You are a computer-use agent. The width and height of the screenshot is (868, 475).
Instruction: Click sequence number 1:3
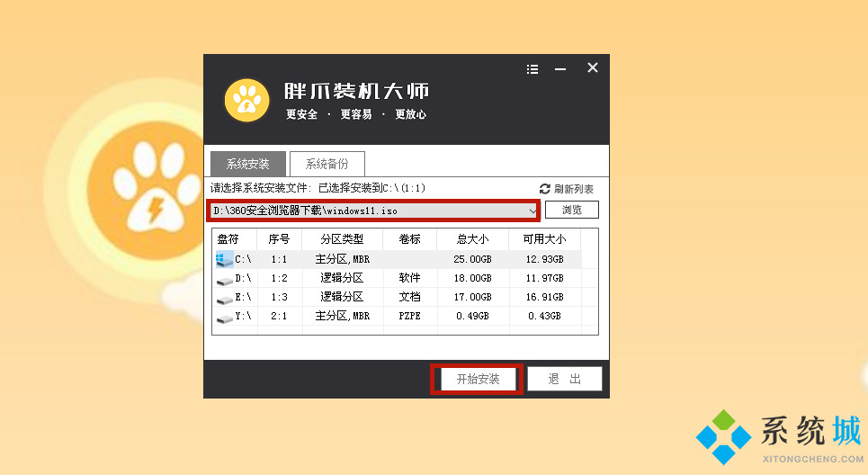[x=279, y=297]
